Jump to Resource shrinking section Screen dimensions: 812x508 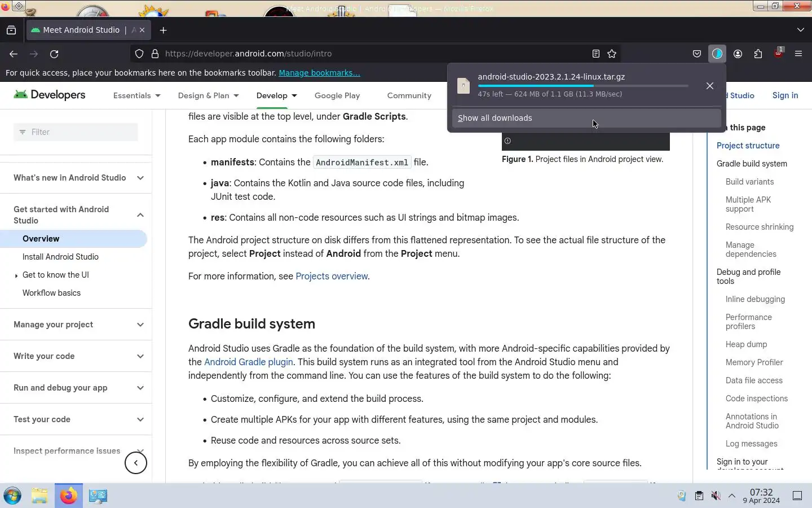coord(760,227)
